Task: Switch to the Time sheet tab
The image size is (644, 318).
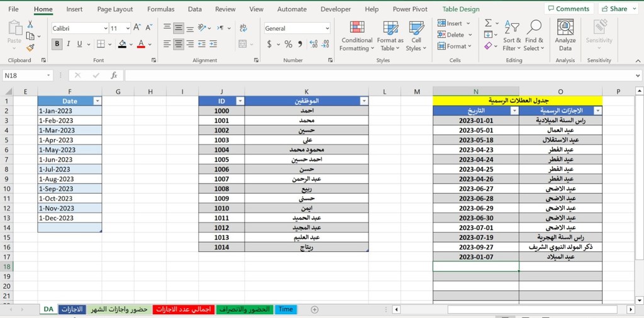Action: click(286, 309)
